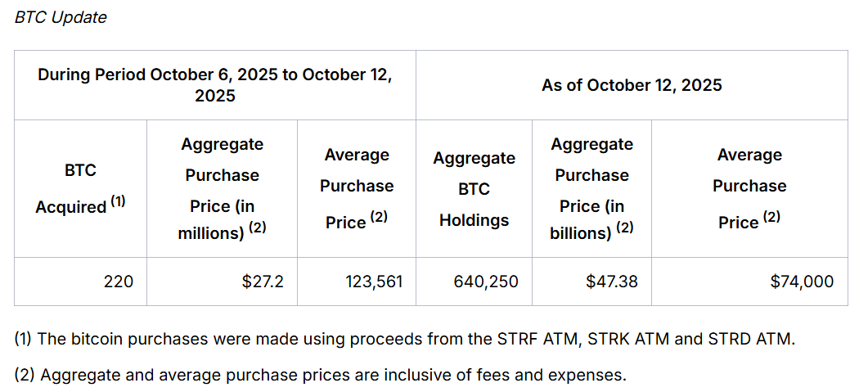
Task: Click superscript (2) marker after "millions)"
Action: 258,228
